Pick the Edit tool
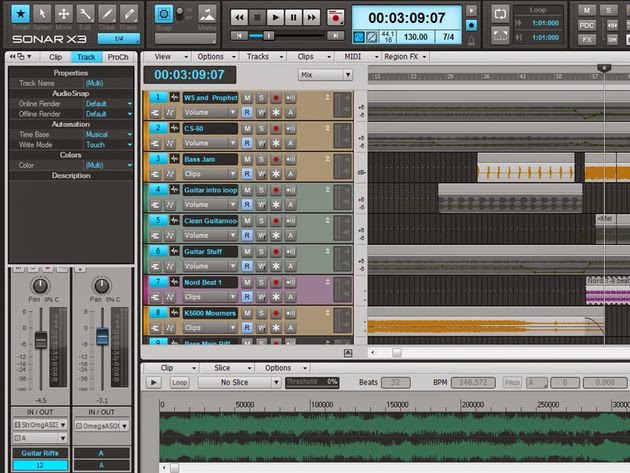Viewport: 630px width, 473px height. [85, 14]
